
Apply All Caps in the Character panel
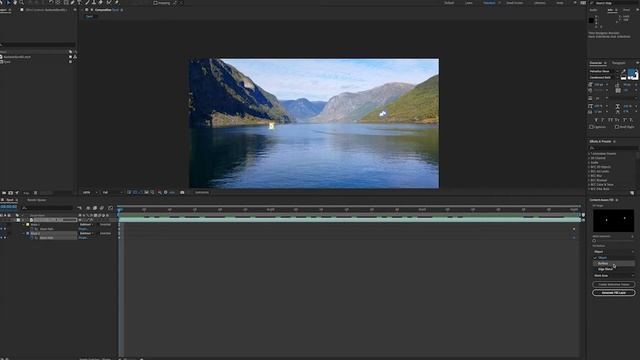point(611,120)
